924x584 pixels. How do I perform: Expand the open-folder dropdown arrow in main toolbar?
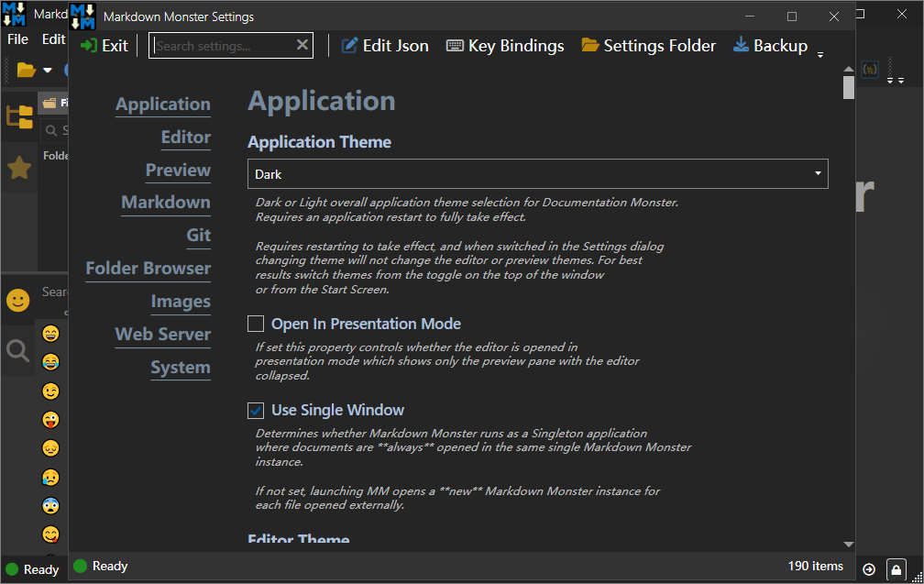(48, 71)
